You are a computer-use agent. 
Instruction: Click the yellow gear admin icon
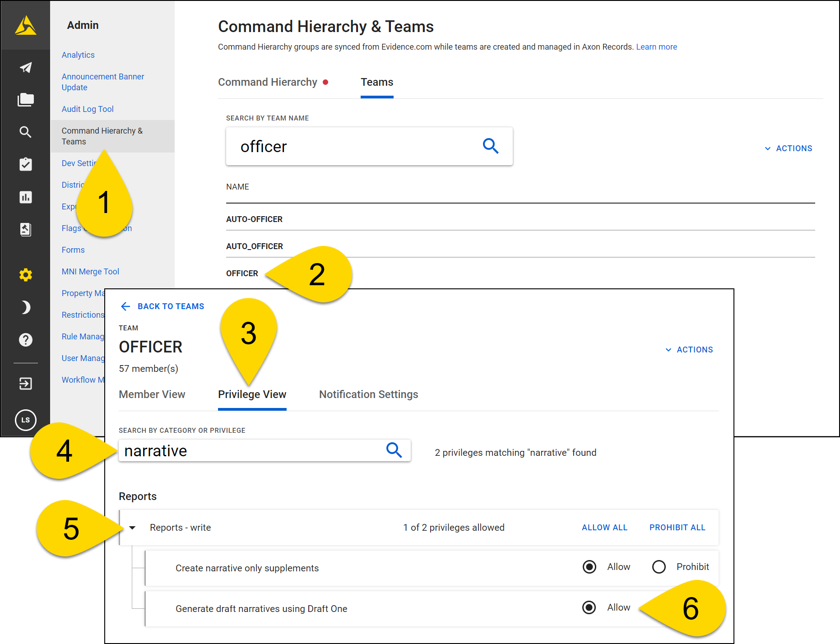coord(26,275)
